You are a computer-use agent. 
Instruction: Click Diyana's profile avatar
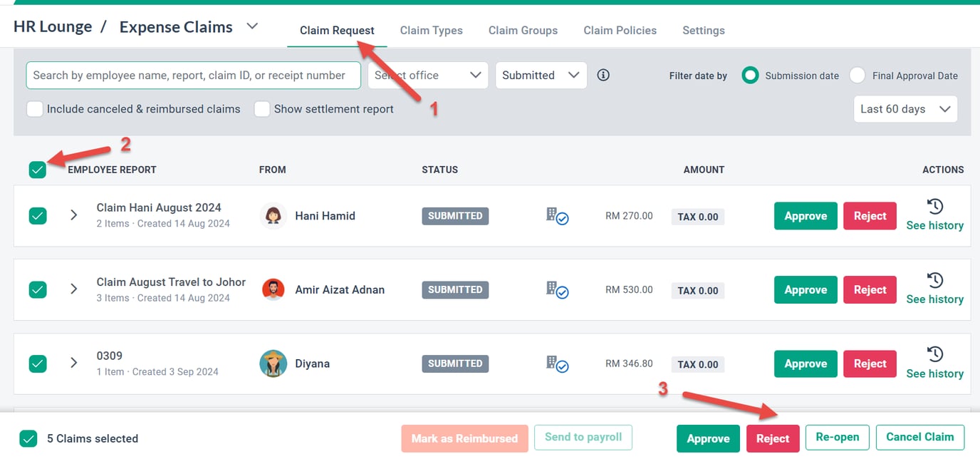[272, 363]
